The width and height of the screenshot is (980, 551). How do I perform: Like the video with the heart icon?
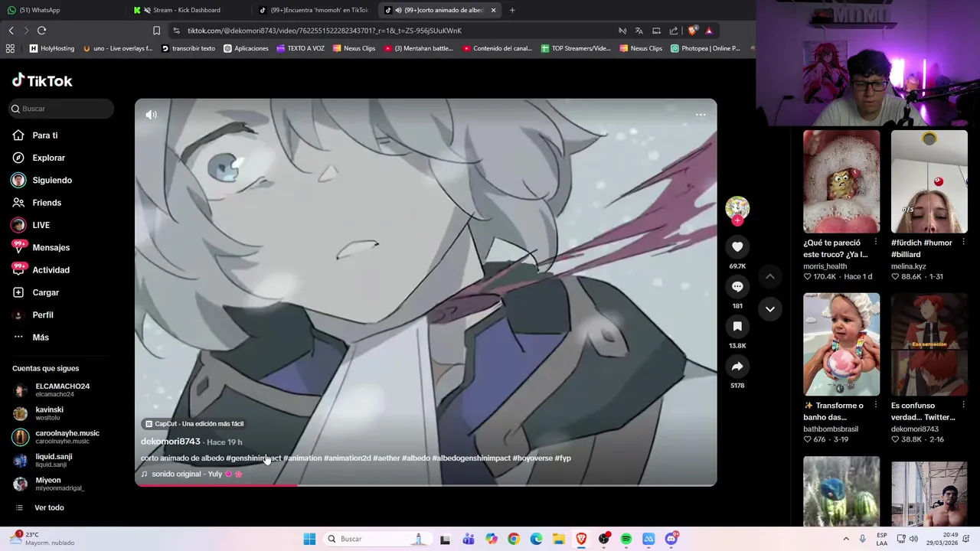[737, 246]
